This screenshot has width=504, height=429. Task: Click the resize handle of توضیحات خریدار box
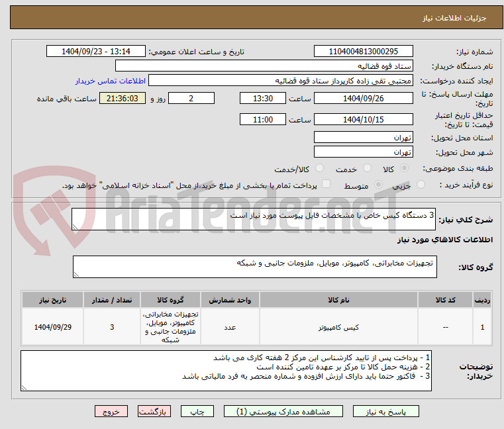click(24, 388)
